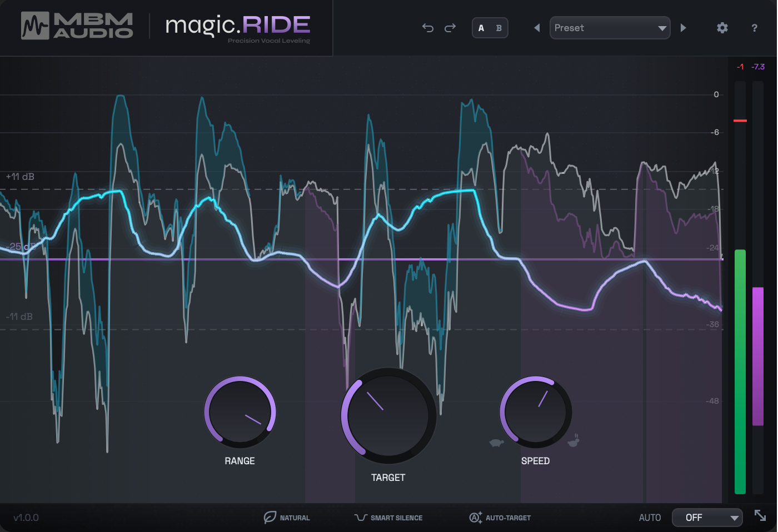The image size is (778, 532).
Task: Click the redo arrow icon
Action: (x=450, y=27)
